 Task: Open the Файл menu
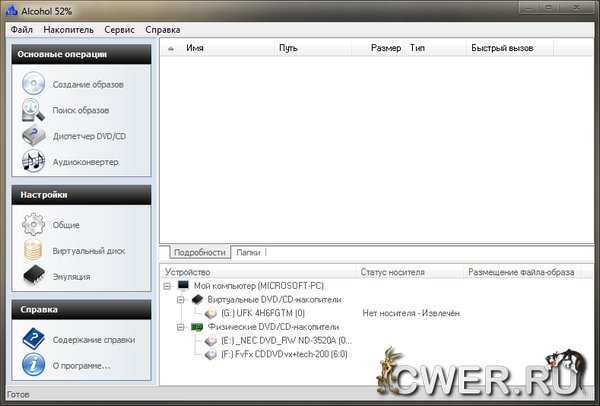tap(21, 29)
